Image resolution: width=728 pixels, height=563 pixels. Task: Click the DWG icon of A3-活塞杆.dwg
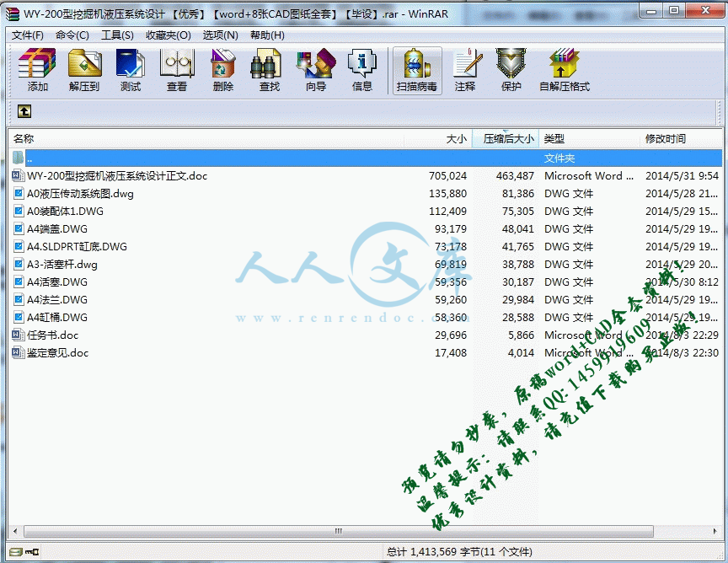tap(18, 265)
